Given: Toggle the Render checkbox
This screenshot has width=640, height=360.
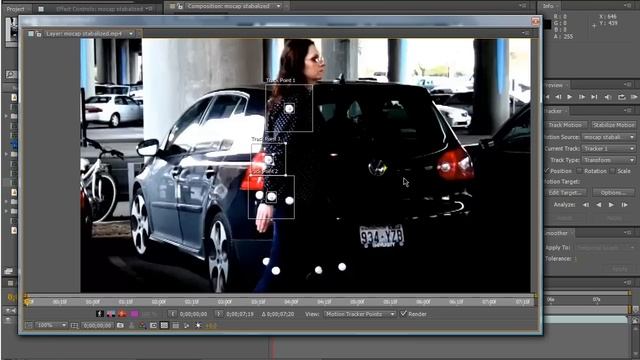Looking at the screenshot, I should [x=404, y=313].
